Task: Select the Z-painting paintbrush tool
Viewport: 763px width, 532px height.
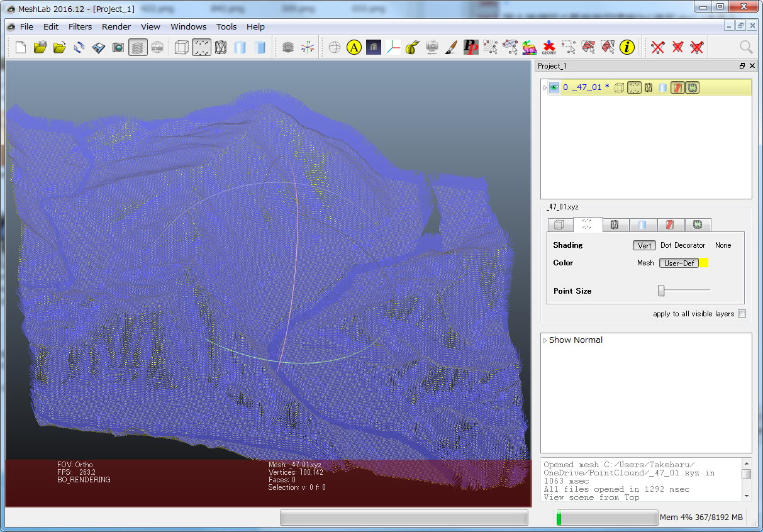Action: coord(452,47)
